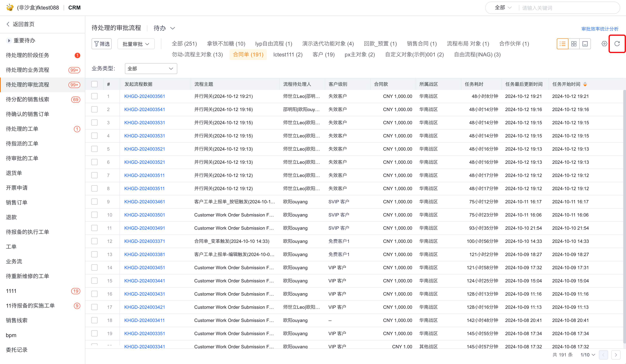Expand the 重要待办 tree section
The width and height of the screenshot is (626, 364).
9,41
